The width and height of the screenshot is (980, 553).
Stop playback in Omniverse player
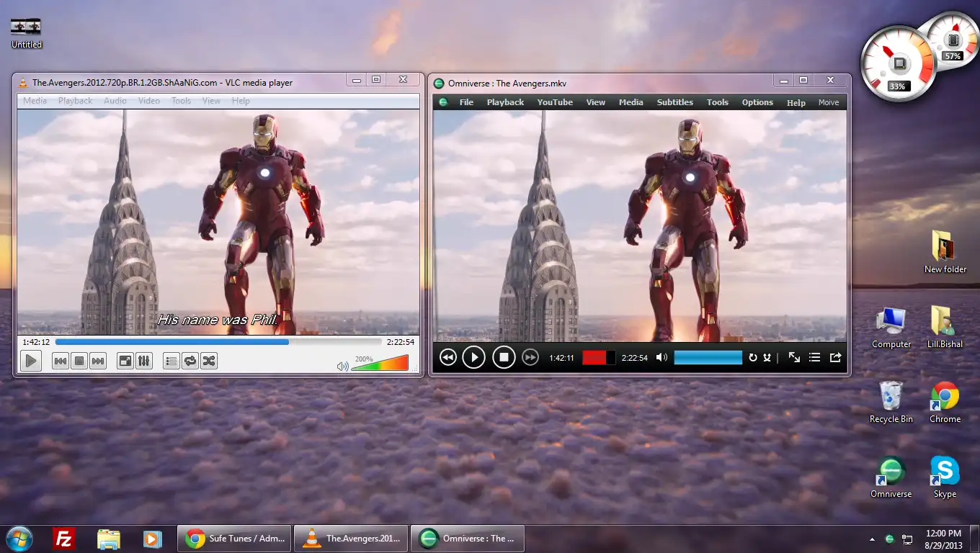click(504, 357)
